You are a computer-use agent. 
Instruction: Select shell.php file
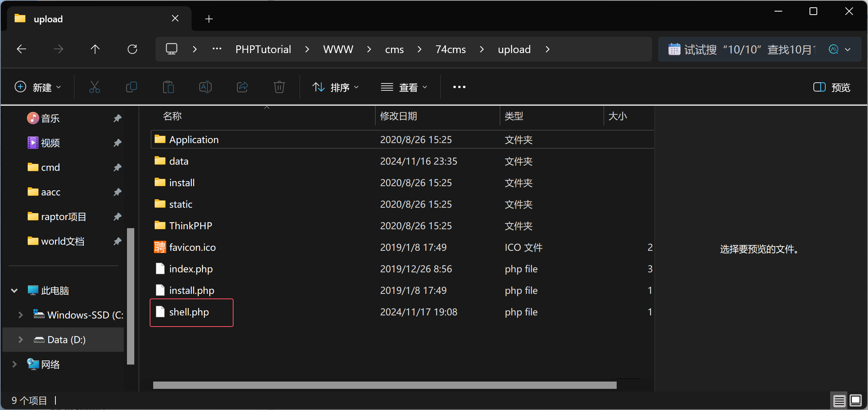point(402,312)
